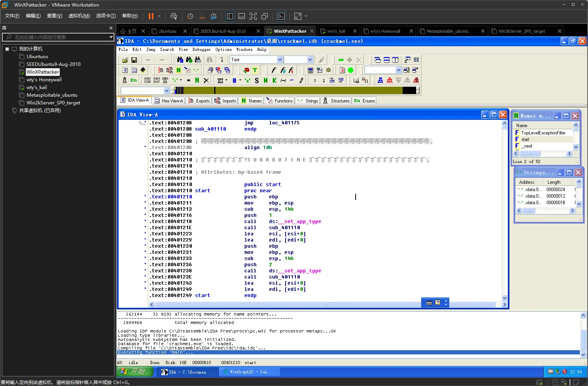Open the calculator icon in IDA toolbar
The width and height of the screenshot is (588, 386).
pos(310,70)
